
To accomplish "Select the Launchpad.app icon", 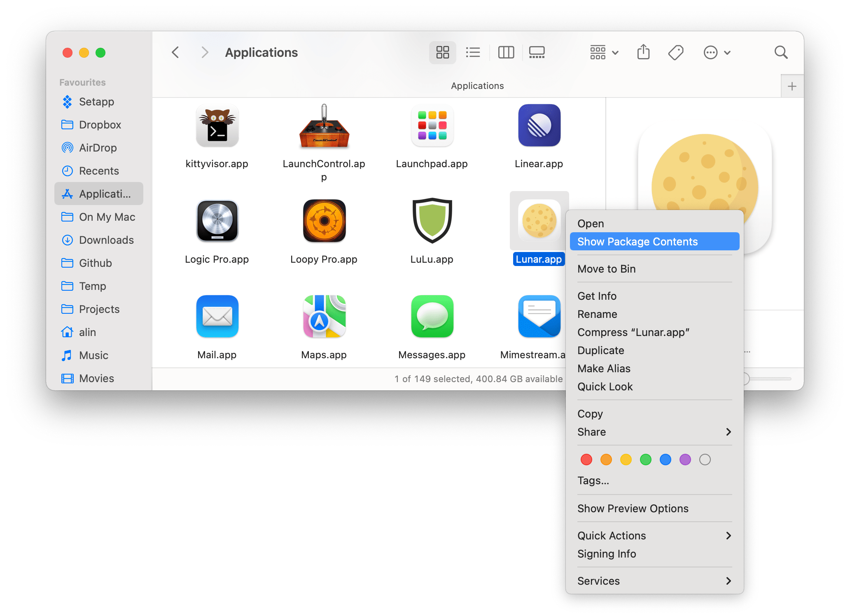I will [x=432, y=126].
